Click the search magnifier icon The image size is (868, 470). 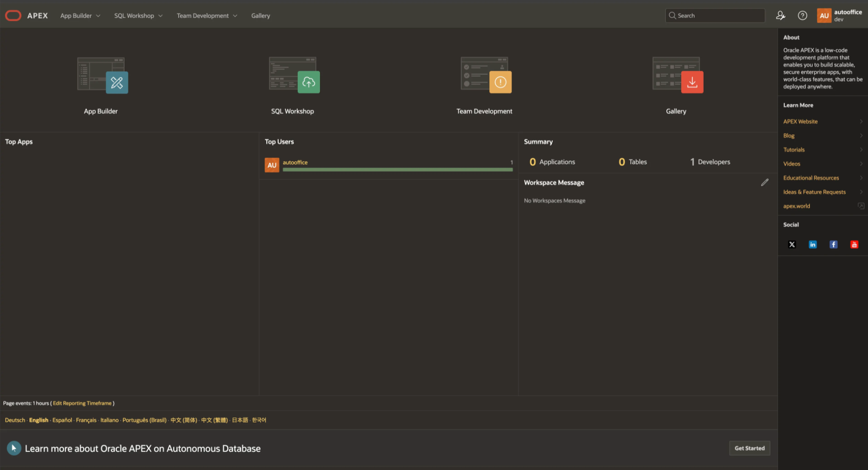(672, 16)
